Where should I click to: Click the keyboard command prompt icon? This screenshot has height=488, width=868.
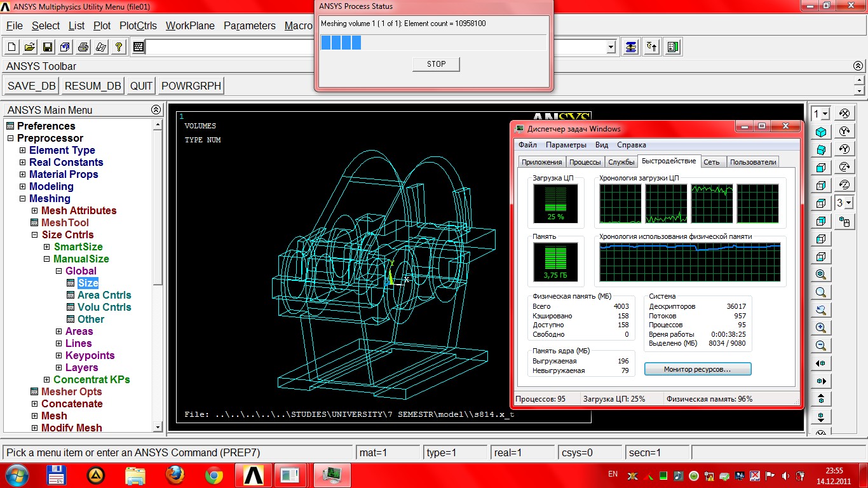pyautogui.click(x=139, y=47)
